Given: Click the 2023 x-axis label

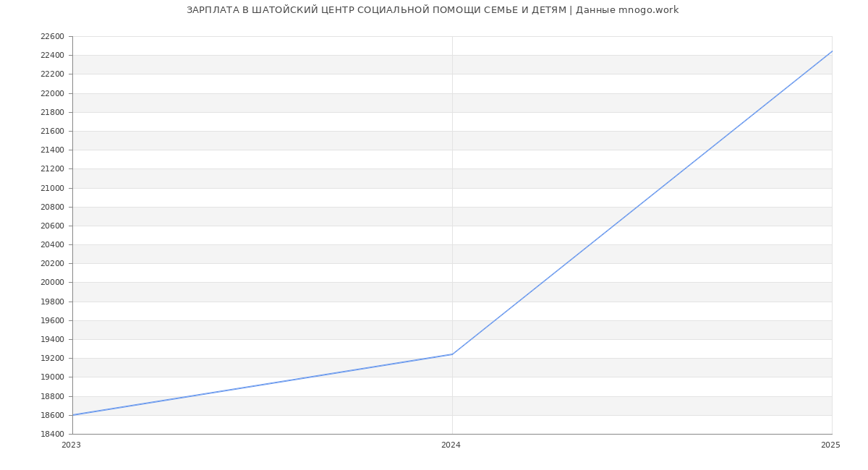Looking at the screenshot, I should pyautogui.click(x=72, y=445).
